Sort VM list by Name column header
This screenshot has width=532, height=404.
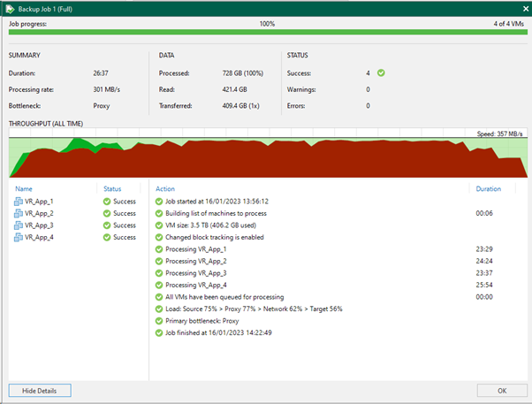(x=24, y=189)
